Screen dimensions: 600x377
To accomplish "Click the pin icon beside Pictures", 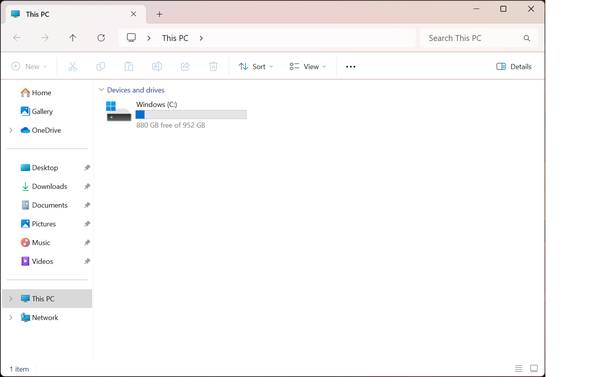I will pos(87,224).
